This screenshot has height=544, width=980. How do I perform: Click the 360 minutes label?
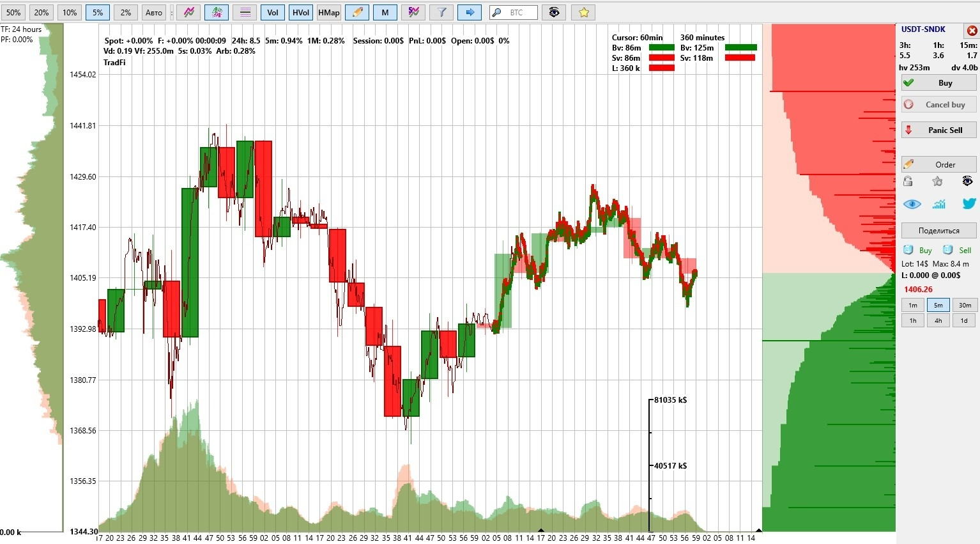703,38
